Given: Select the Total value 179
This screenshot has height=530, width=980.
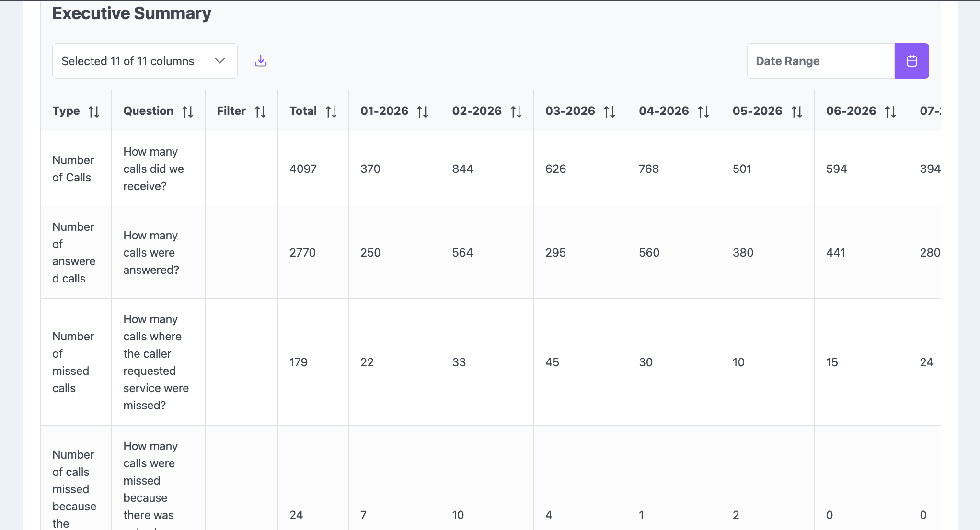Looking at the screenshot, I should [299, 362].
